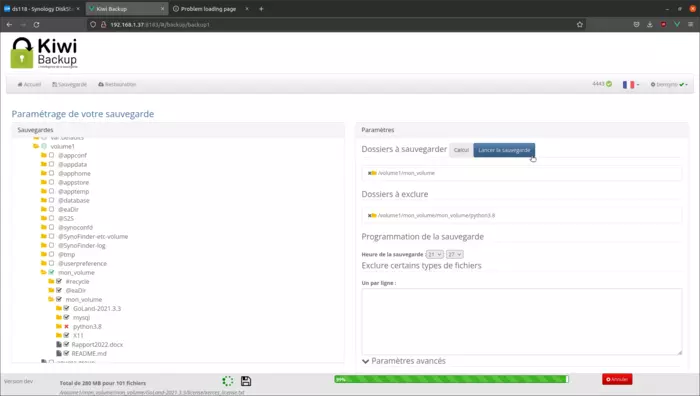Click the browser address bar URL
Screen dimensions: 700x396
pos(160,25)
